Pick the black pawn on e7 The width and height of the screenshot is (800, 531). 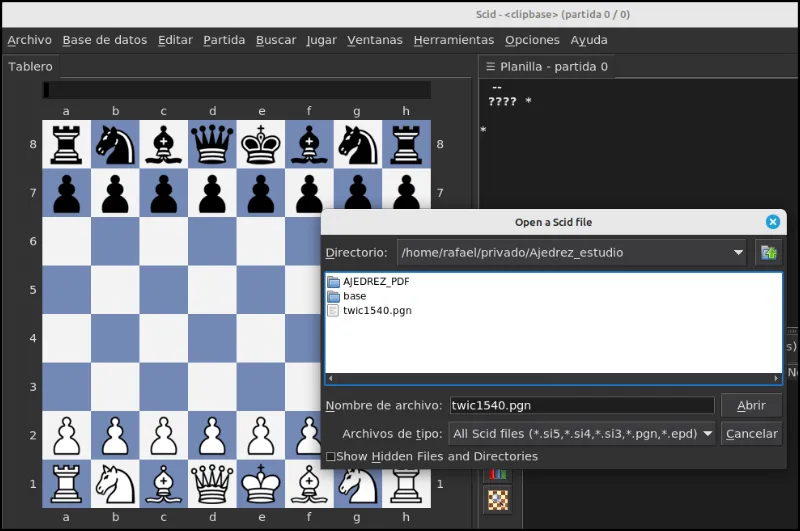click(261, 193)
